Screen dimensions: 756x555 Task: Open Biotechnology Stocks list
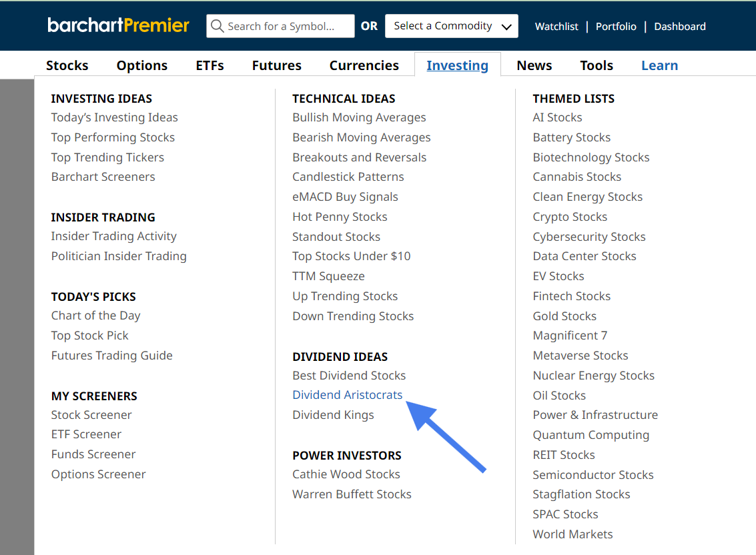(x=591, y=157)
